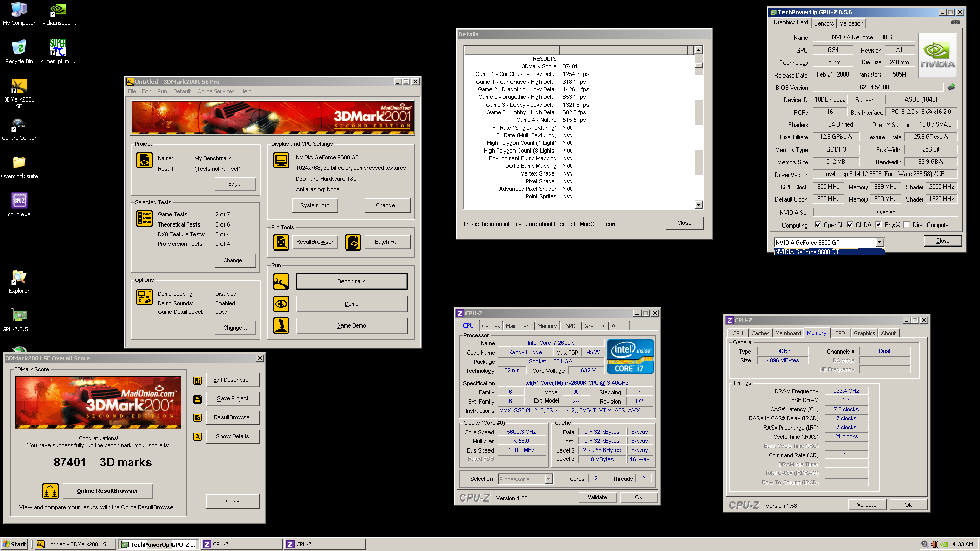The width and height of the screenshot is (980, 551).
Task: Click the Details results scrollbar thumb
Action: 699,65
